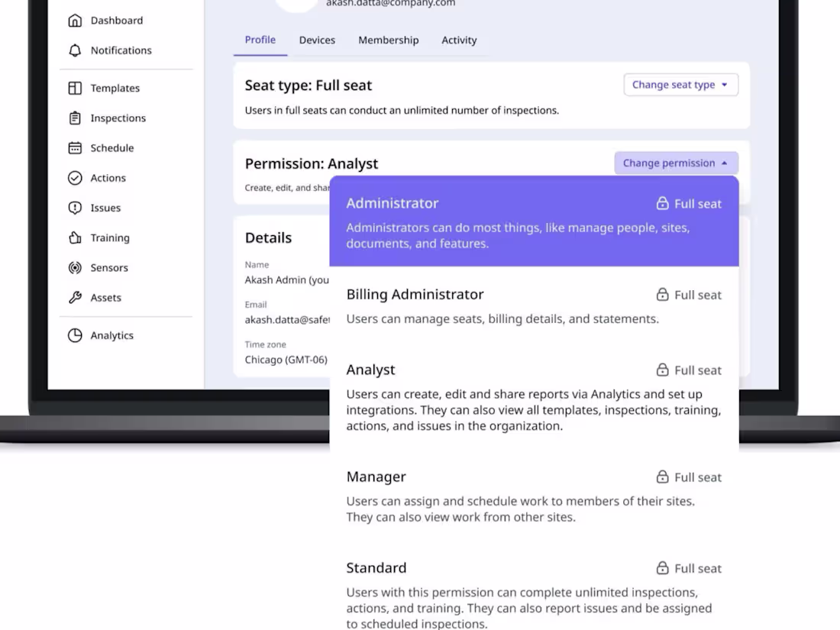
Task: Open Assets via the wrench icon
Action: (74, 297)
